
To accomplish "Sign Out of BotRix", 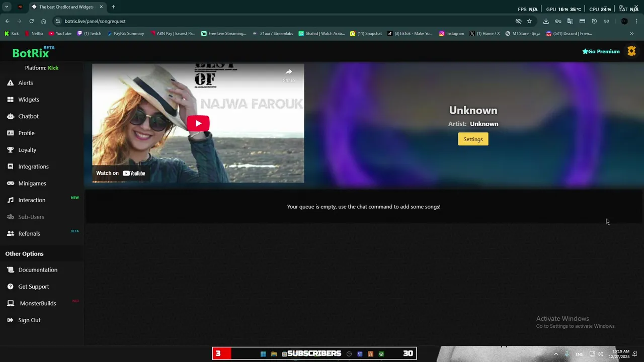I will pos(29,320).
